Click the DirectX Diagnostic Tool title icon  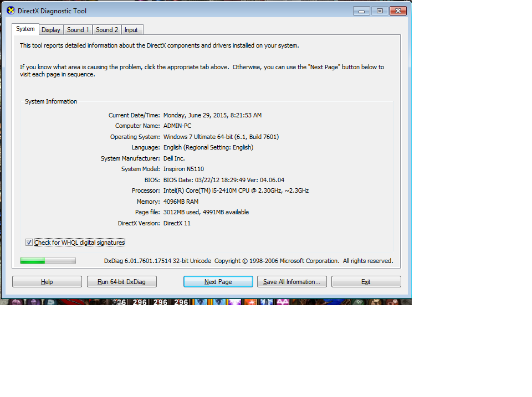(11, 11)
